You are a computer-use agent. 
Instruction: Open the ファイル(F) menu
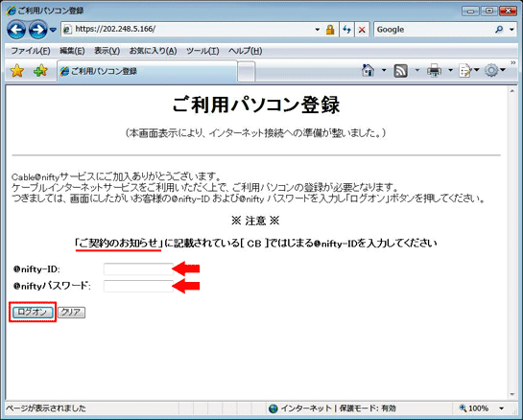(x=31, y=51)
